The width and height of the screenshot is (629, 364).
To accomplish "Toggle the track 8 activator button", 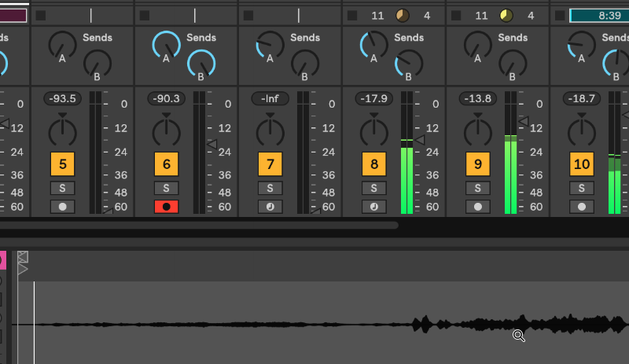I will (373, 164).
